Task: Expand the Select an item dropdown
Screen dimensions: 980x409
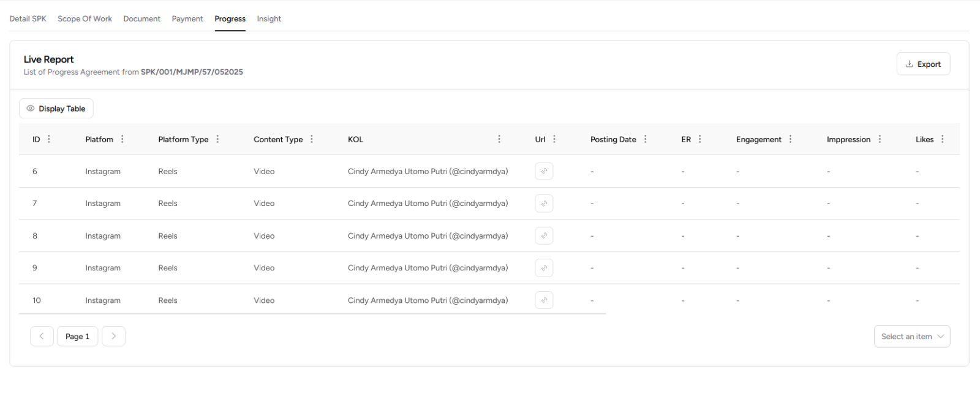Action: [911, 336]
